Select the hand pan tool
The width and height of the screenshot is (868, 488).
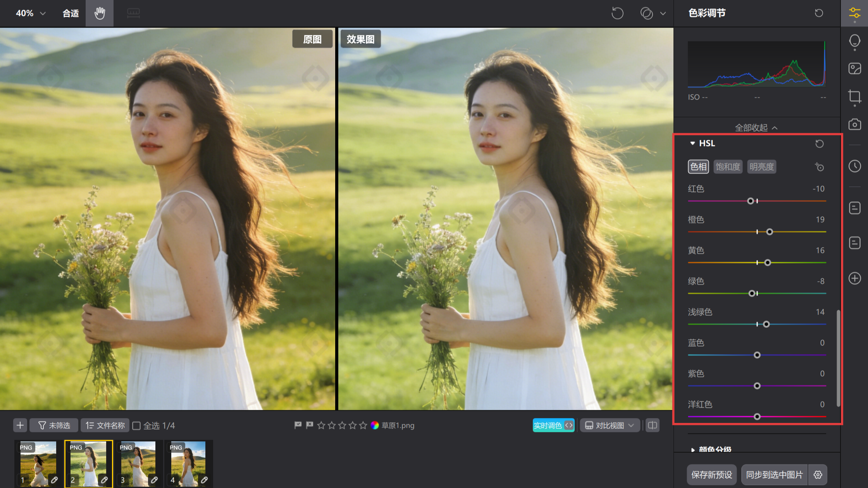click(100, 13)
